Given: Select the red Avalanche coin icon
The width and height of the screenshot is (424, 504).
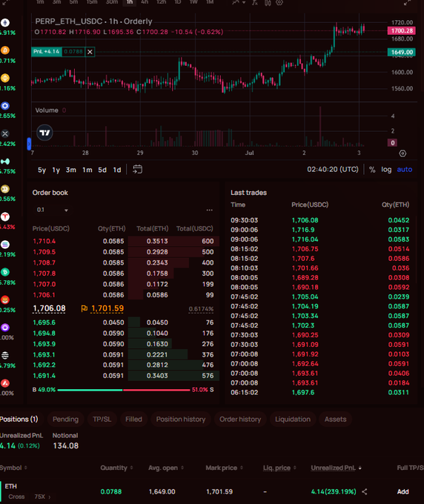Looking at the screenshot, I should (x=5, y=383).
